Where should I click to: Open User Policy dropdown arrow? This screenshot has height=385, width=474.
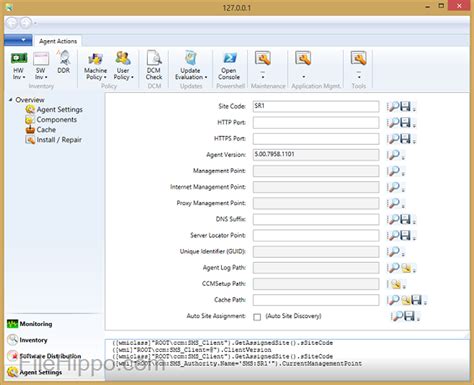click(x=132, y=77)
